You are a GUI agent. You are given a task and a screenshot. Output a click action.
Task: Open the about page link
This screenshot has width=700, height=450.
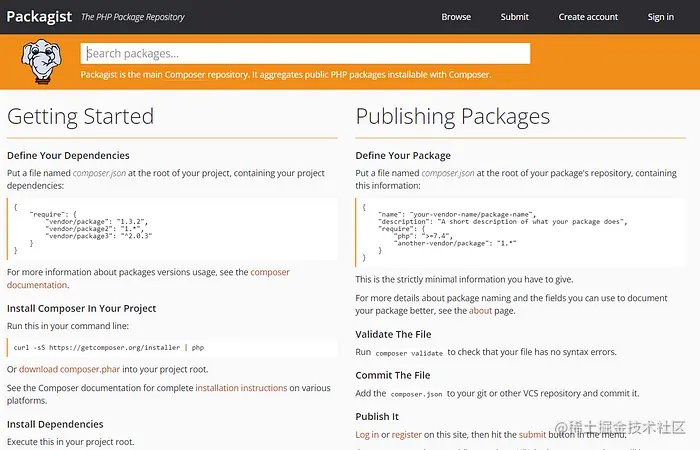(x=480, y=311)
